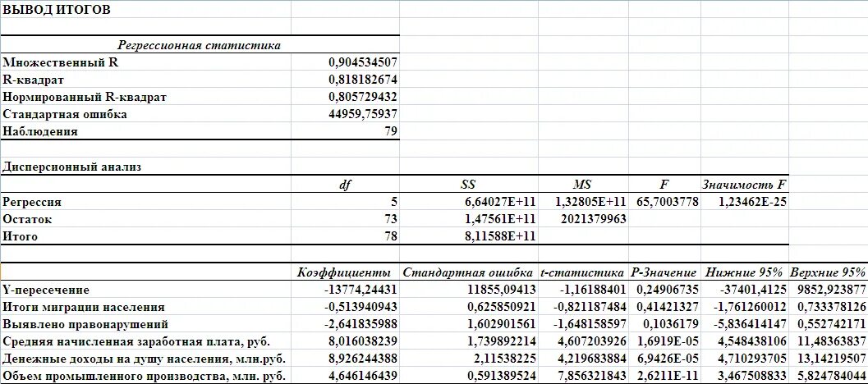This screenshot has height=384, width=868.
Task: Select the standard error 11855,09413
Action: [502, 290]
